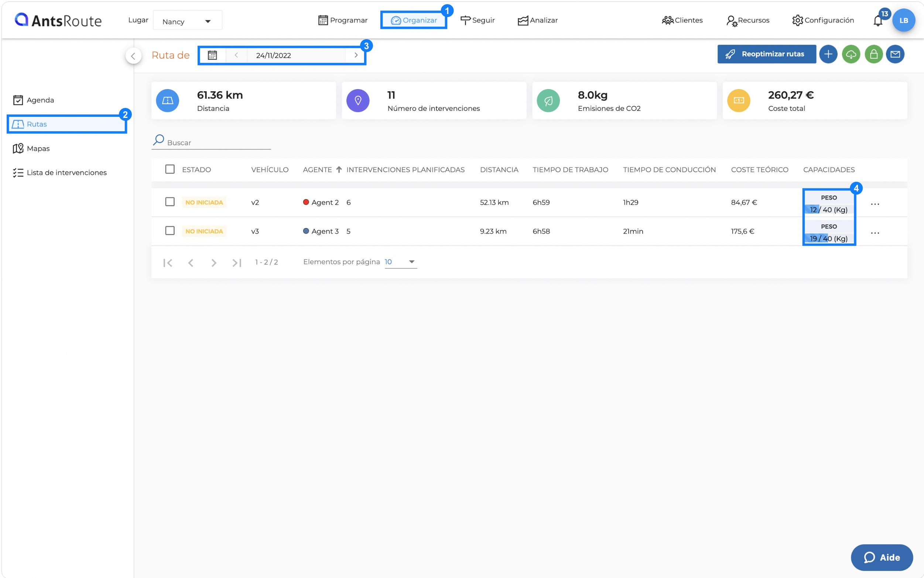The width and height of the screenshot is (924, 578).
Task: Click the 175,6 € cost cell
Action: pyautogui.click(x=742, y=231)
